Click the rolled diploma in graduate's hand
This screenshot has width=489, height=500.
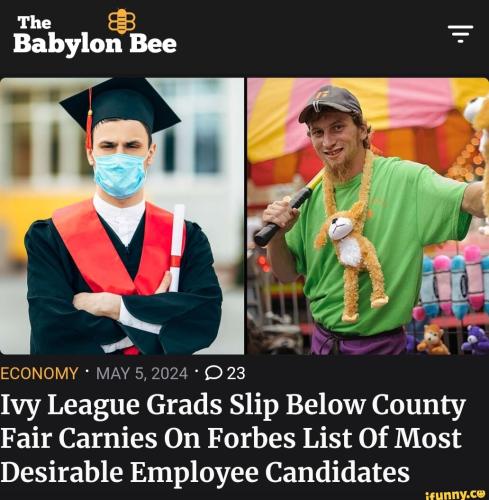[177, 247]
